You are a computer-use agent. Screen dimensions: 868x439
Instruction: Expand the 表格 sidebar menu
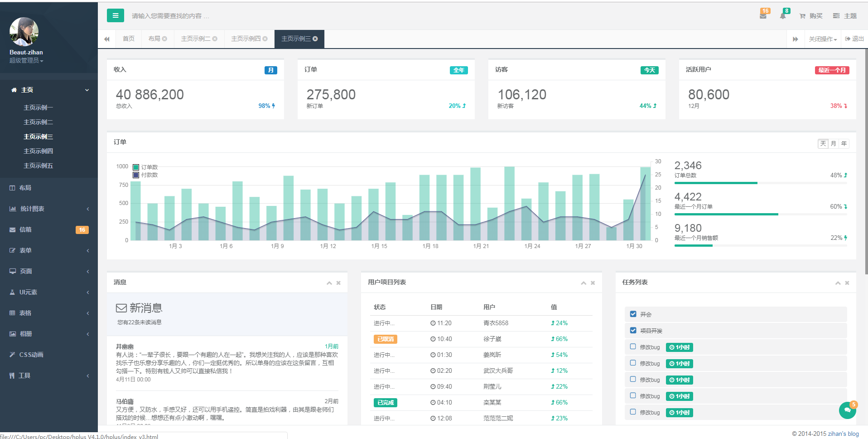(x=49, y=313)
